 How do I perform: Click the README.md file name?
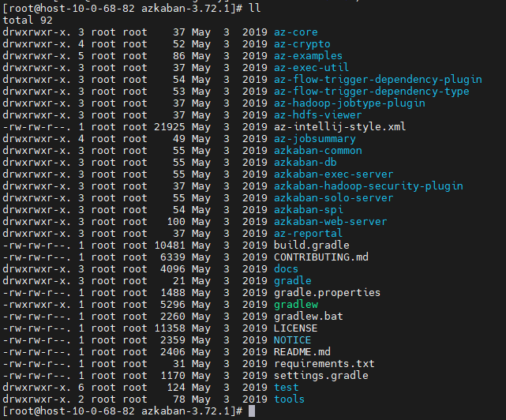coord(302,352)
